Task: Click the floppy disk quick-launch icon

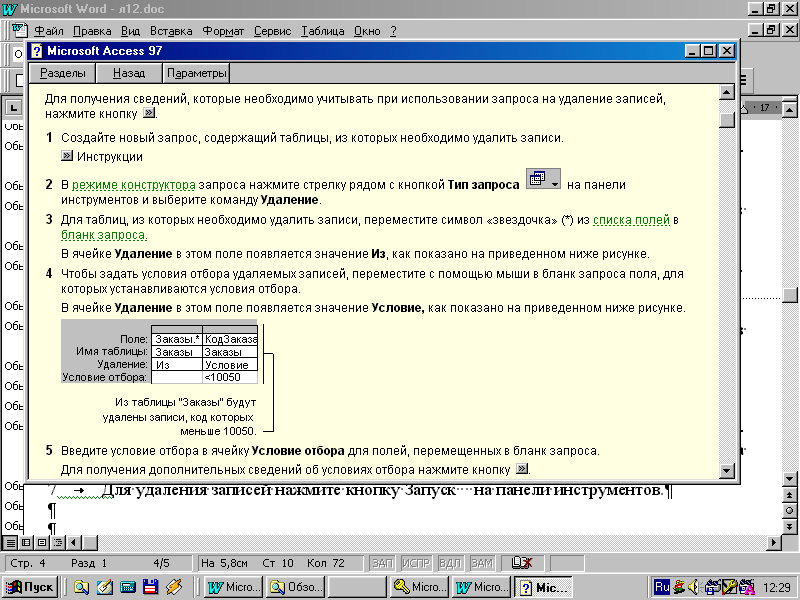Action: (x=150, y=587)
